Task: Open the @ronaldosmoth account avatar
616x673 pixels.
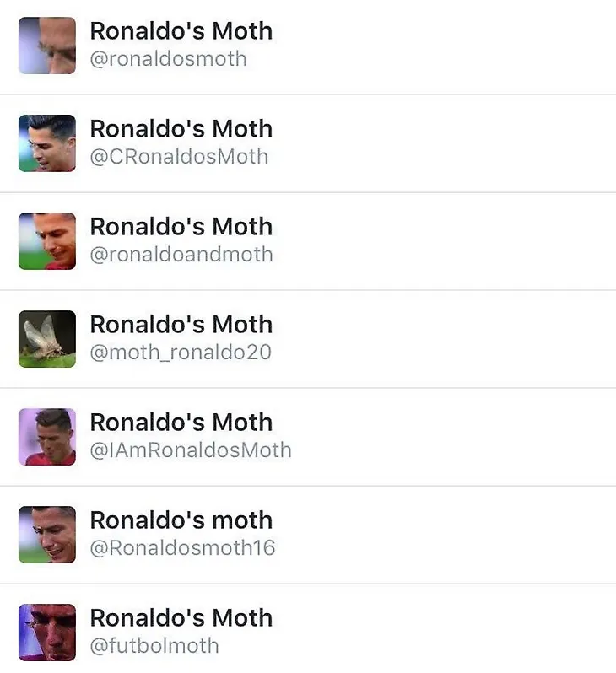Action: pyautogui.click(x=47, y=46)
